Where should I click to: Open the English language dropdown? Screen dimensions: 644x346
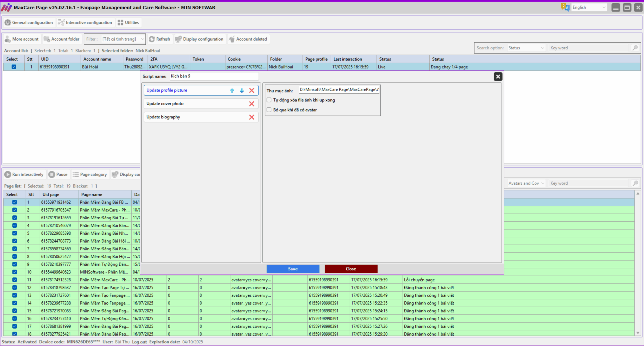pos(589,7)
